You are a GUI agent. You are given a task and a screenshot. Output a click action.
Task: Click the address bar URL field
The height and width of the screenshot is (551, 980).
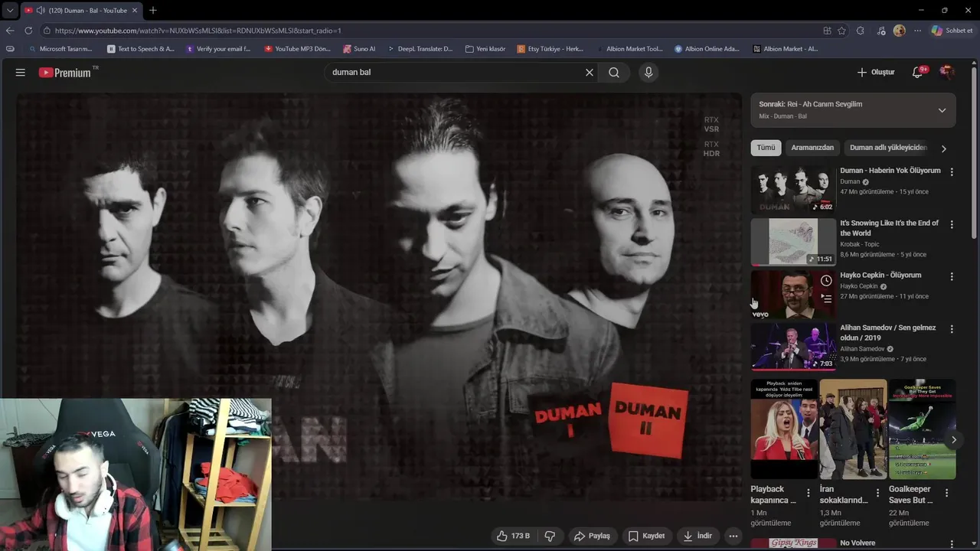(x=429, y=31)
